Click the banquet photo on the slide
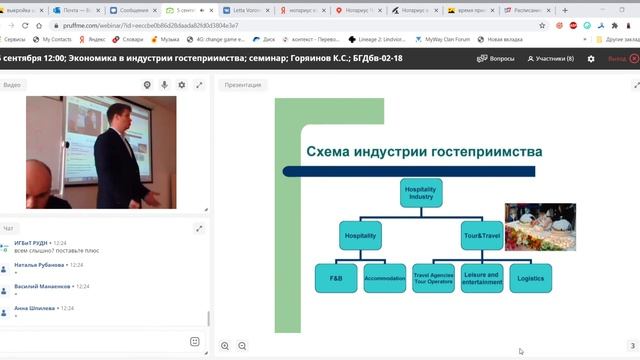 click(x=540, y=227)
